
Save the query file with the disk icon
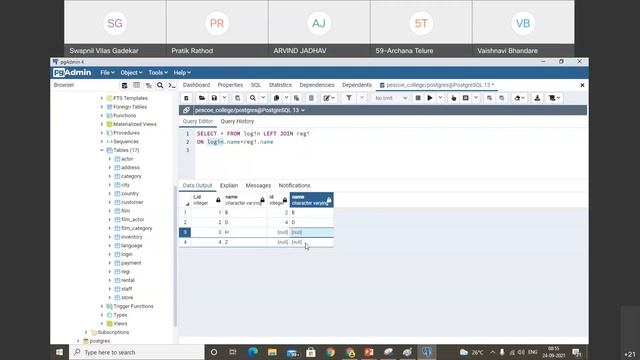(x=214, y=98)
